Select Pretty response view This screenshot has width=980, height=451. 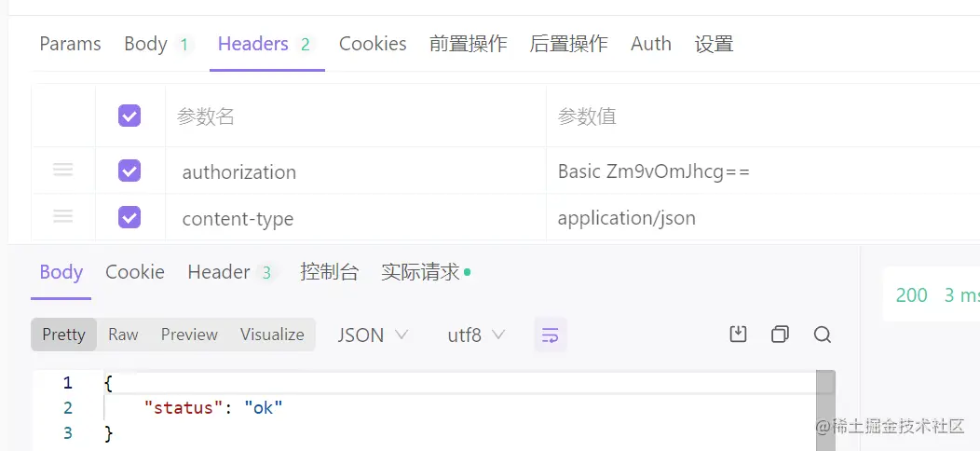tap(63, 335)
